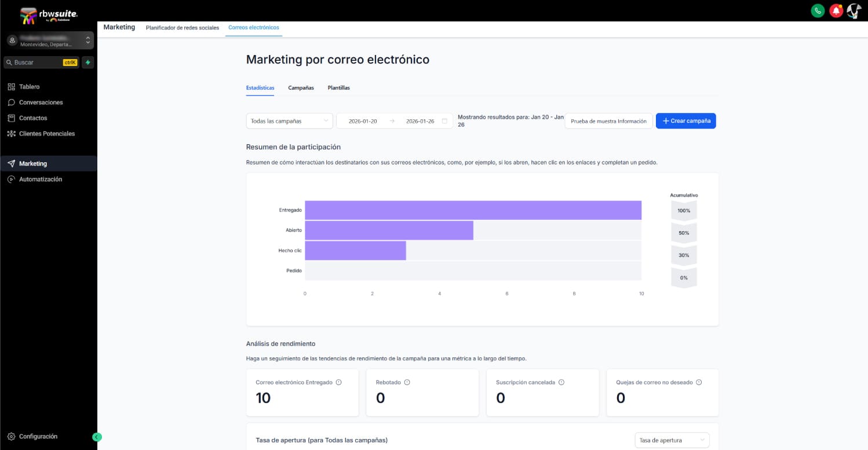The width and height of the screenshot is (868, 450).
Task: Open the Todas las campañas dropdown
Action: pyautogui.click(x=290, y=121)
